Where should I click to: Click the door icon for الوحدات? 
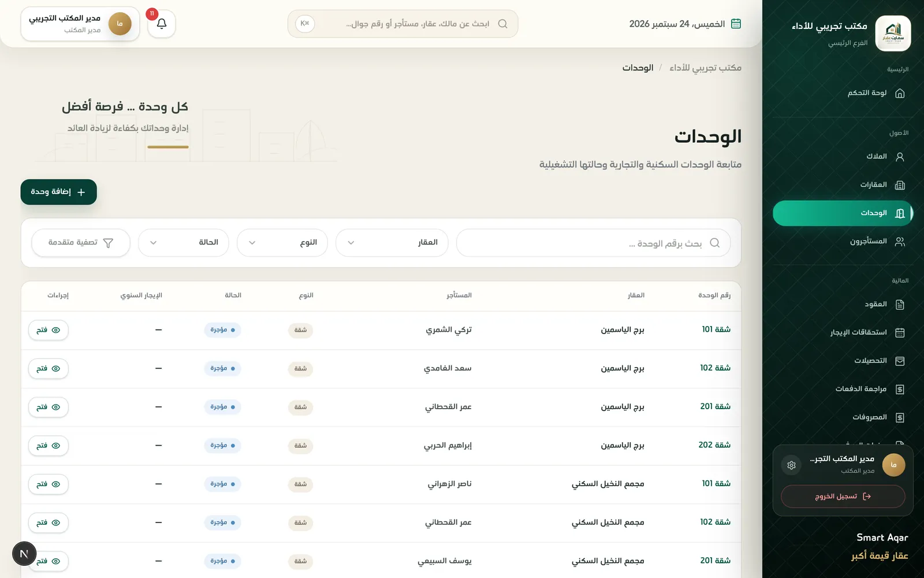[x=900, y=213]
